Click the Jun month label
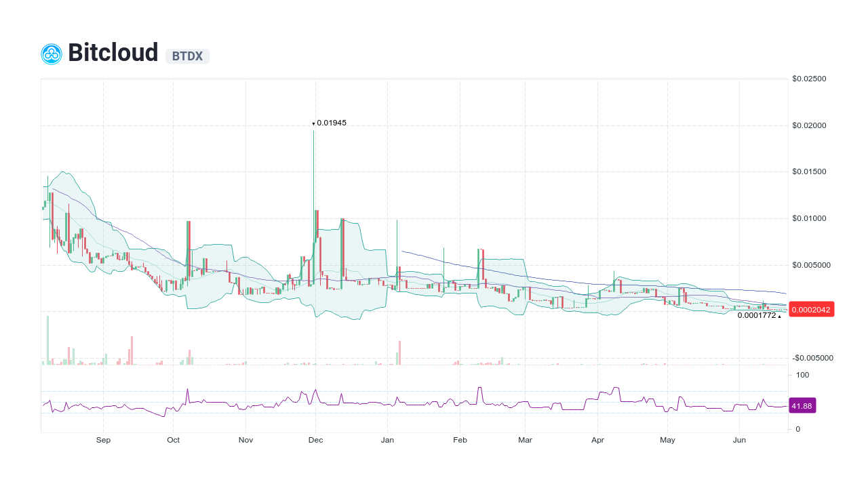The width and height of the screenshot is (868, 488). (739, 440)
